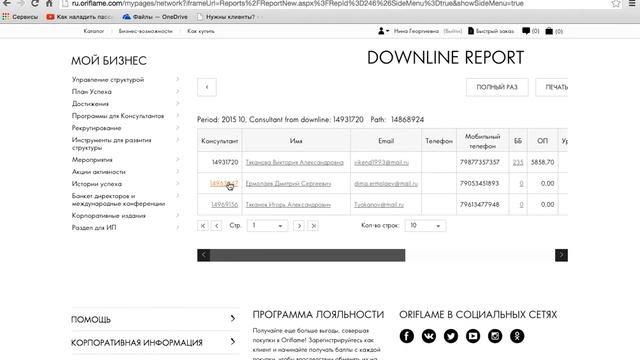Click the browser forward arrow

20,4
